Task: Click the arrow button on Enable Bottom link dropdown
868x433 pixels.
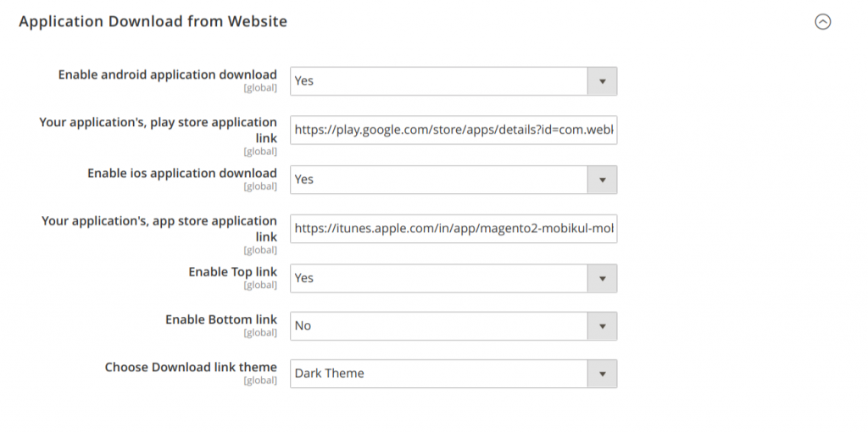Action: 603,326
